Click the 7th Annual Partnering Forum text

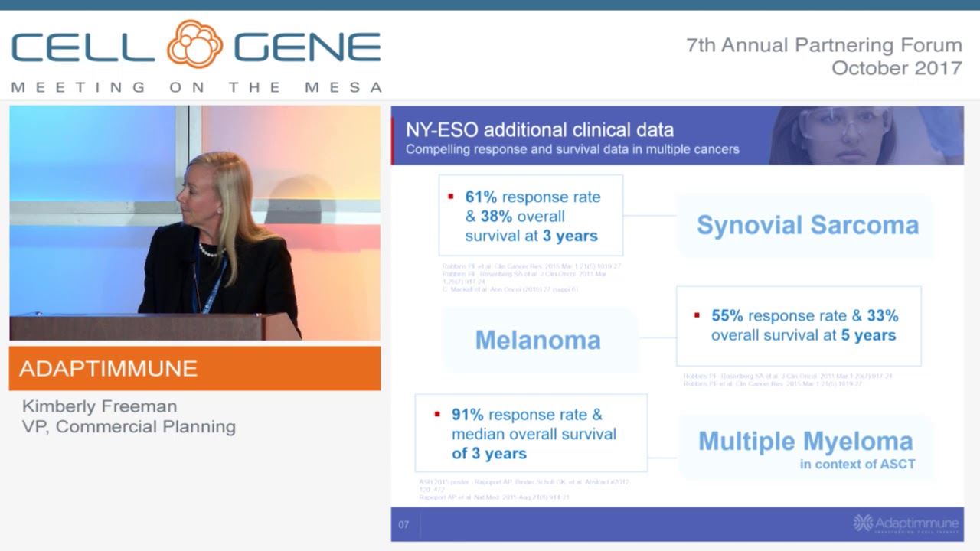pyautogui.click(x=824, y=45)
